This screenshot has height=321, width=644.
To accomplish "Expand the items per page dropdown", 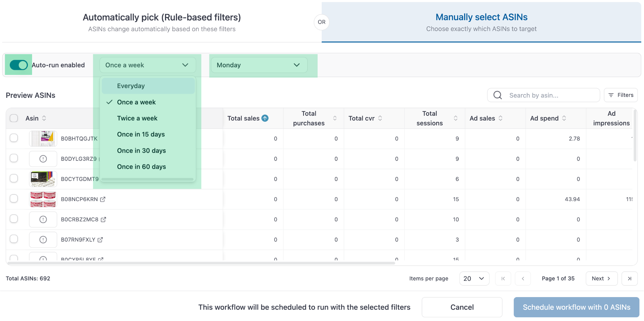I will 474,279.
